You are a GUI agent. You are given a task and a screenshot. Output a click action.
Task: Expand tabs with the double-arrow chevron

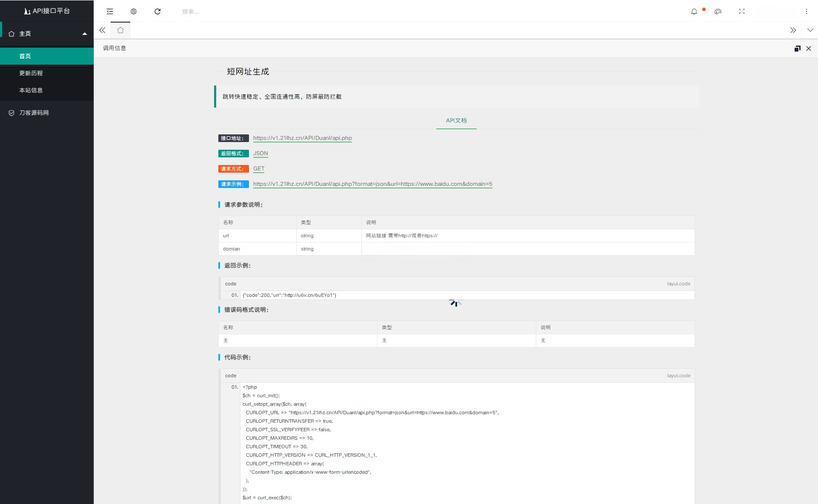coord(793,30)
